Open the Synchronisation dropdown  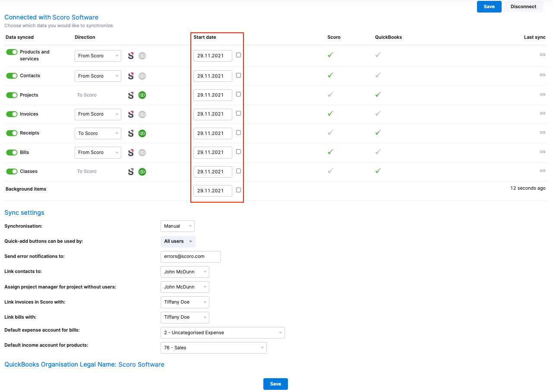(x=177, y=226)
